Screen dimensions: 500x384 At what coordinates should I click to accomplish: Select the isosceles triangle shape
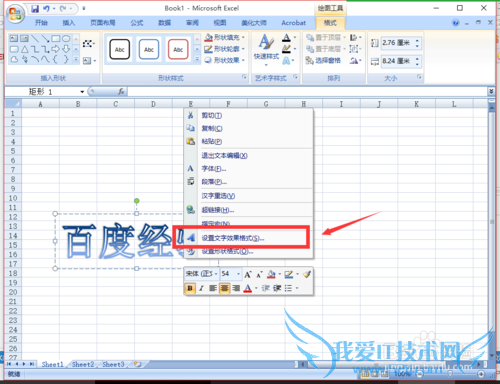point(25,49)
